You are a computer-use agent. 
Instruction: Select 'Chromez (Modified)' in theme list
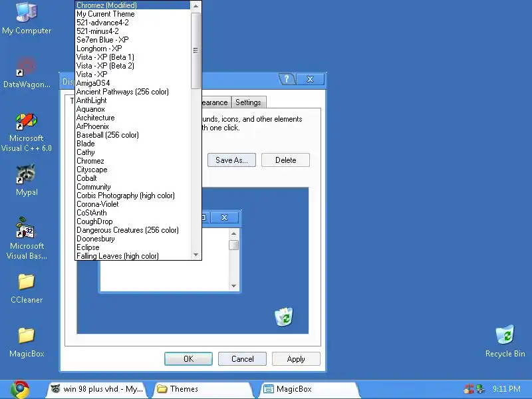tap(132, 5)
